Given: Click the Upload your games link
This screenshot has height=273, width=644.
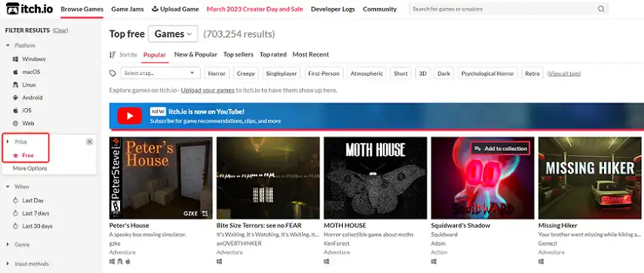Looking at the screenshot, I should click(208, 90).
